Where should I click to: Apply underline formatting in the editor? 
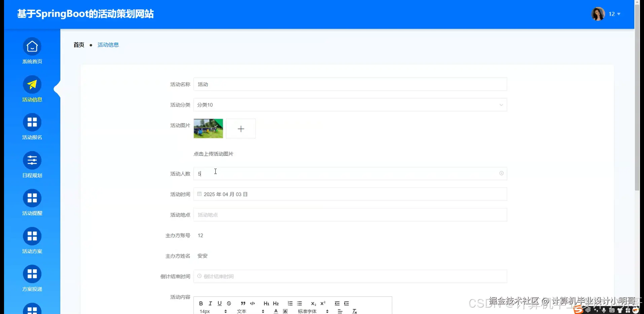click(219, 304)
